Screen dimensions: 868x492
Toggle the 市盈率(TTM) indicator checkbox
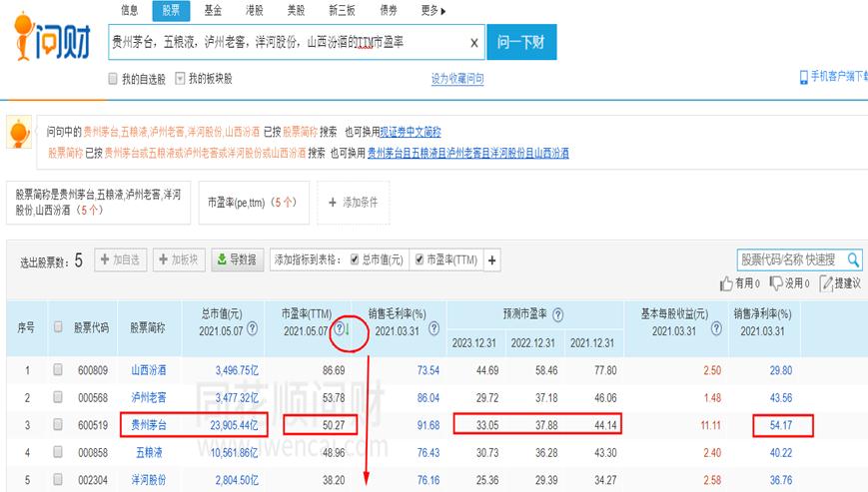[x=420, y=259]
